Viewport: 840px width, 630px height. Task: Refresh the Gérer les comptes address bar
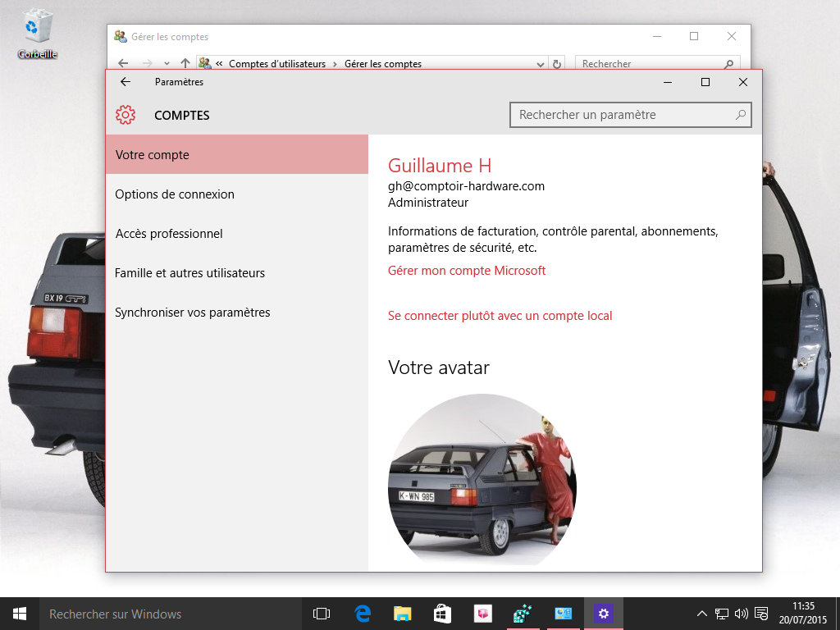coord(557,64)
